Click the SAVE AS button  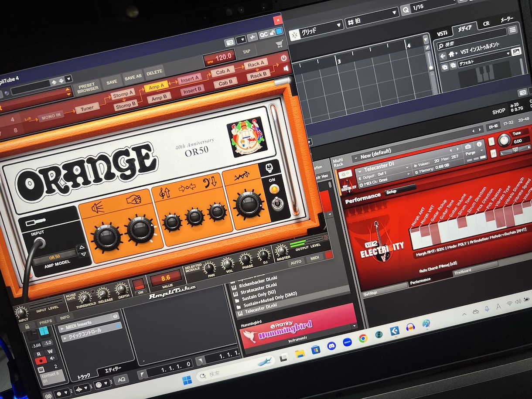coord(133,77)
